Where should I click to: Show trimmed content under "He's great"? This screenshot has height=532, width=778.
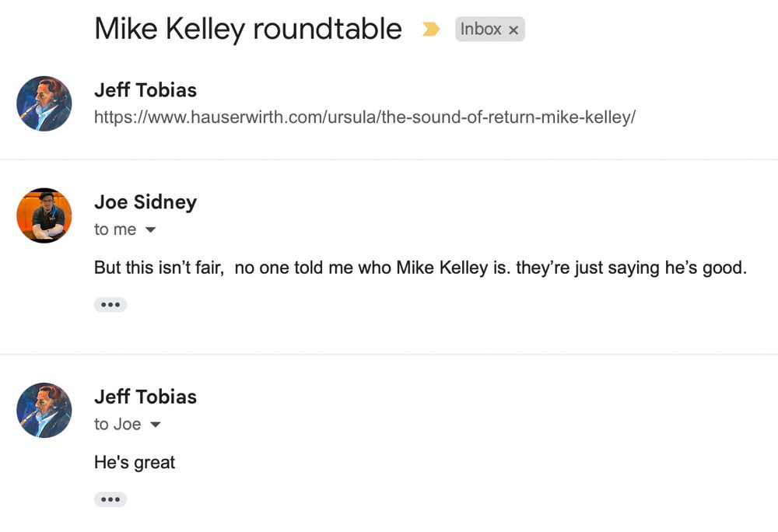110,499
